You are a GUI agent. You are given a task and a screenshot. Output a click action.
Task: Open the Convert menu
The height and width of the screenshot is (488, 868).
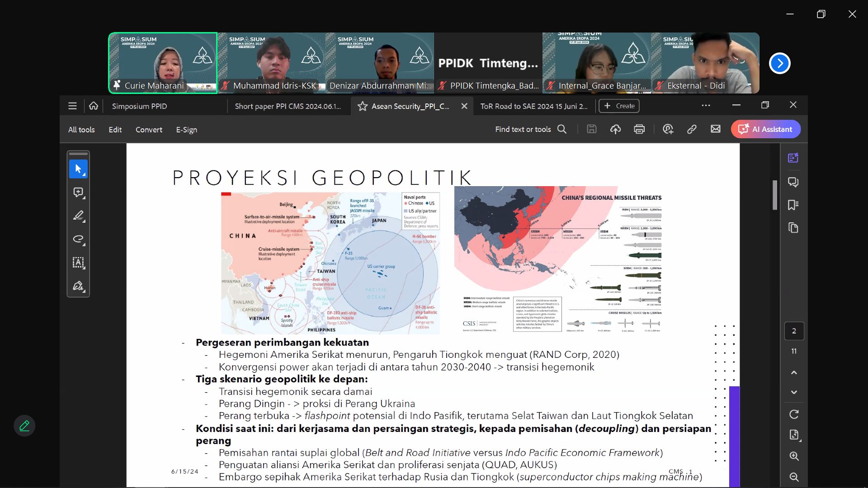pos(149,130)
